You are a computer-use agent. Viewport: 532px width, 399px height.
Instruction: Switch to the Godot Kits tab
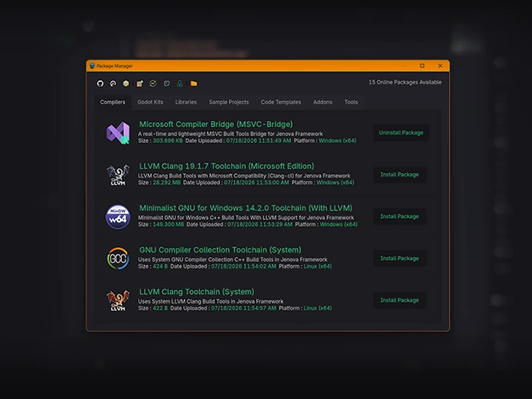pos(150,102)
